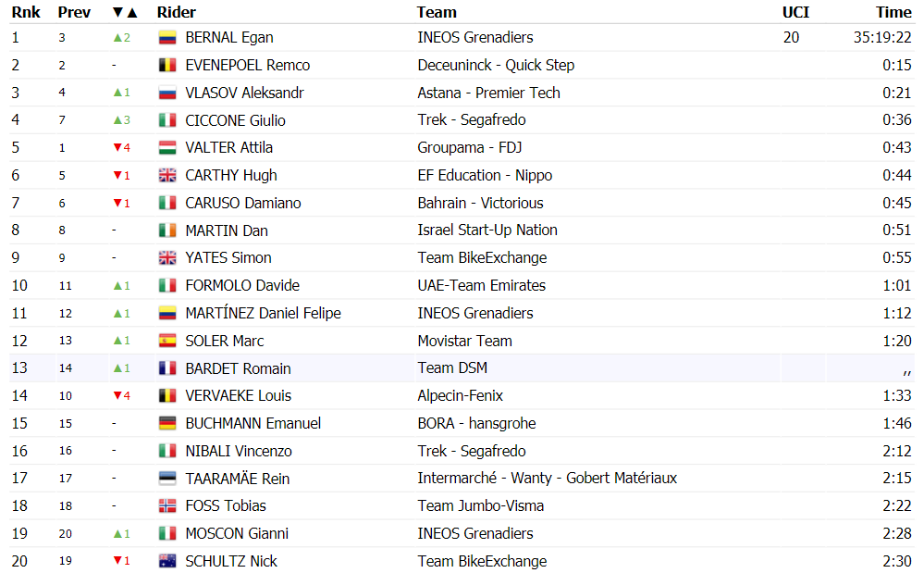
Task: Click the Estonian flag beside TAARAMÄE Rein
Action: click(x=167, y=478)
